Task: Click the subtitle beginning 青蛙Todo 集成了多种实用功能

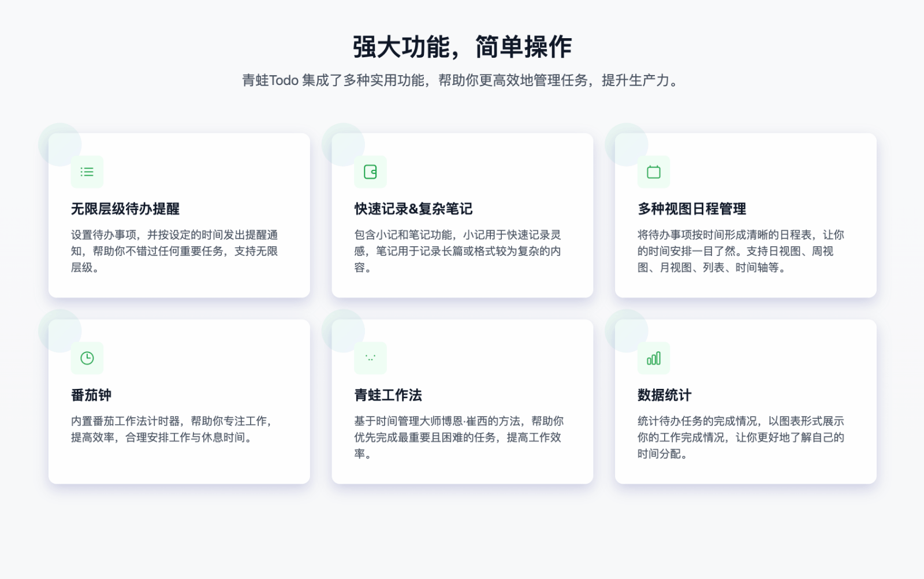Action: pyautogui.click(x=462, y=80)
